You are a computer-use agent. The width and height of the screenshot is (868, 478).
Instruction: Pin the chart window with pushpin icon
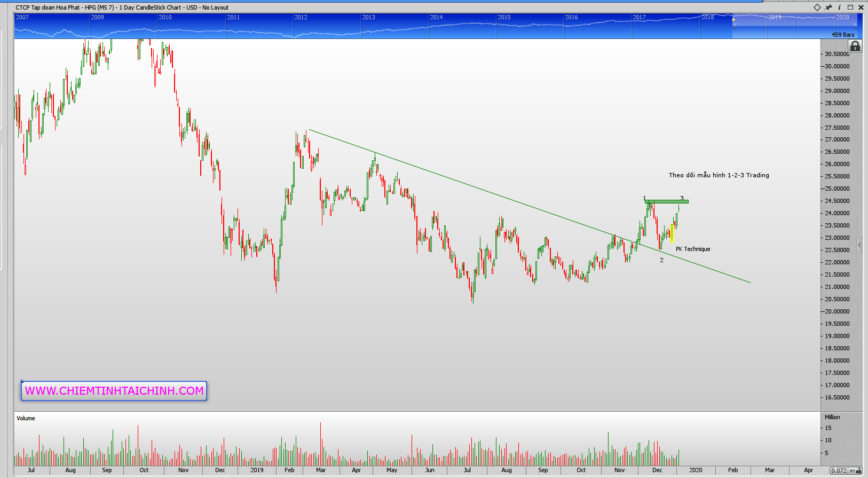(828, 7)
